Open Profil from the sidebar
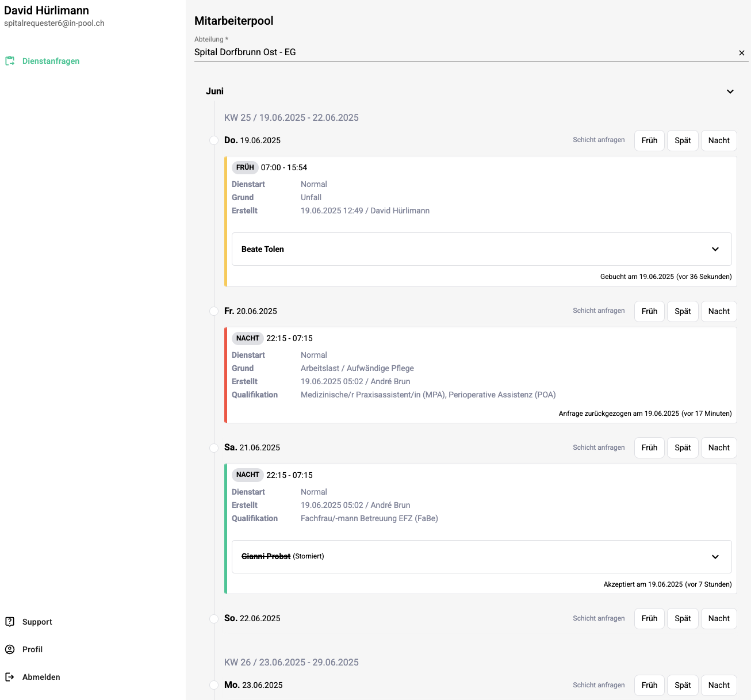The image size is (751, 700). pyautogui.click(x=32, y=649)
